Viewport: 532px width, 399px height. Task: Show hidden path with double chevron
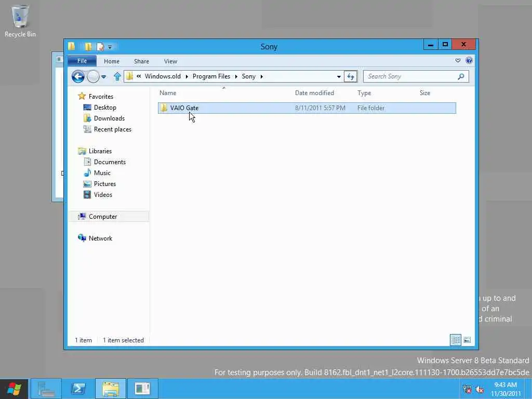[x=139, y=76]
